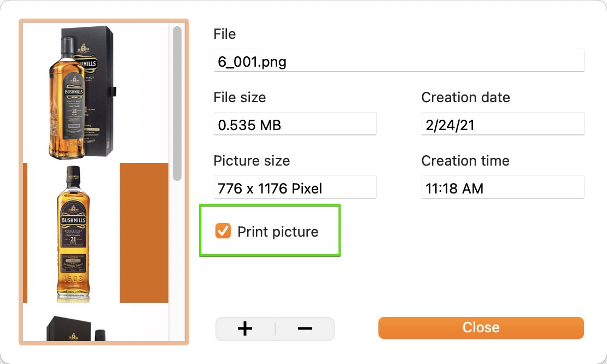
Task: Select the highlighted Bushmills bottle thumbnail
Action: pos(73,233)
